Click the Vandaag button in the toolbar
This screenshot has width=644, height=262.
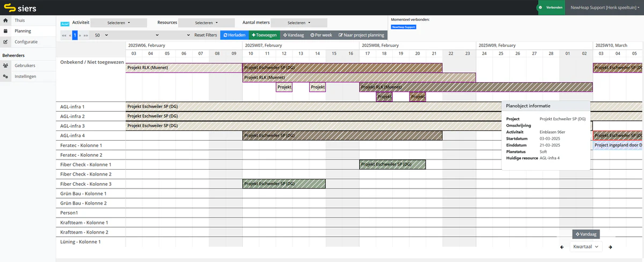(293, 35)
